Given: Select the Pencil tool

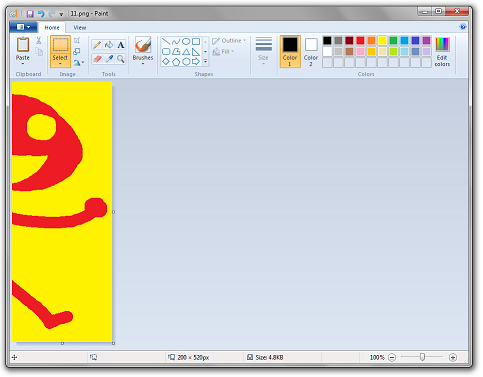Looking at the screenshot, I should [x=97, y=45].
